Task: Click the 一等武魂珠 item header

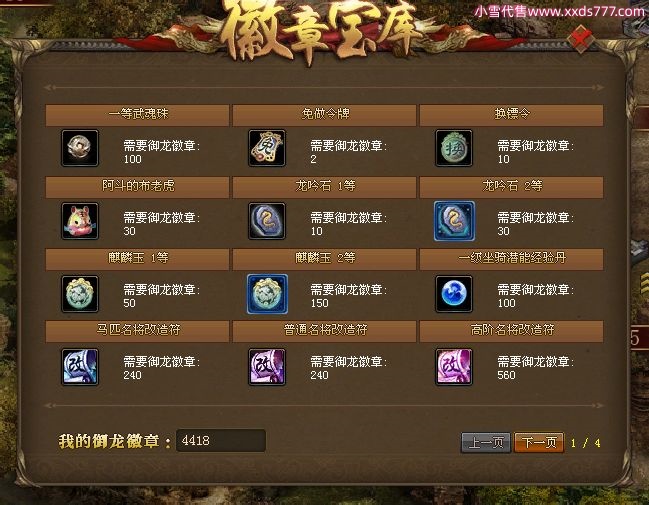Action: (137, 115)
